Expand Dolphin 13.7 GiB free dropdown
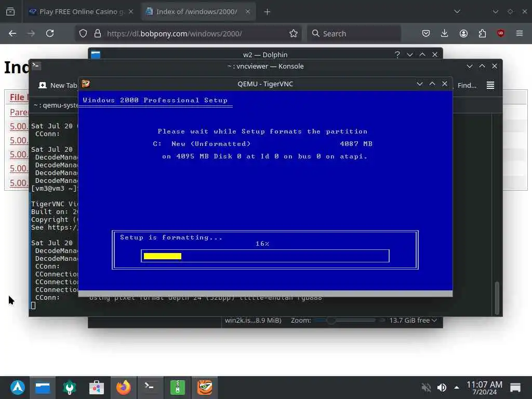 pos(413,320)
